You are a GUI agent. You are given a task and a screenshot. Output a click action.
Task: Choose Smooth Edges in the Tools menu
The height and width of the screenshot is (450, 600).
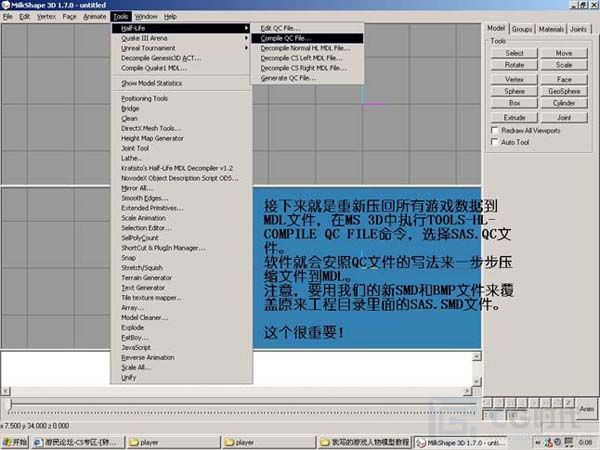point(181,198)
